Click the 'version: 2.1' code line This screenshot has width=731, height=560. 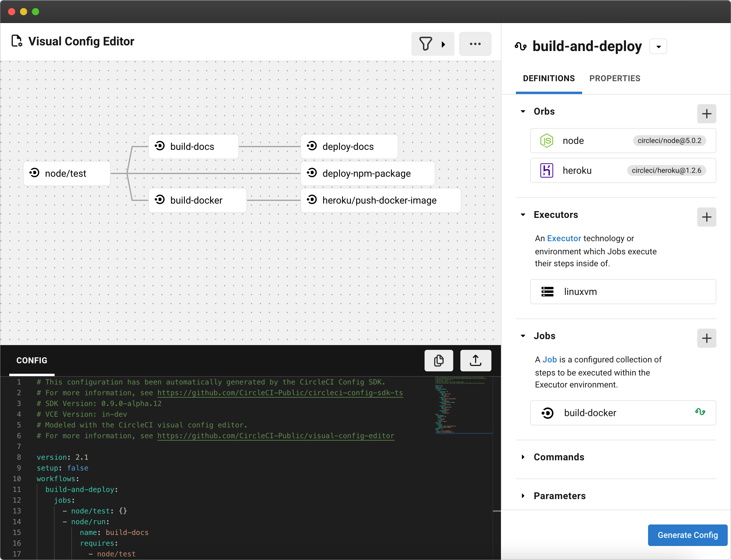62,457
